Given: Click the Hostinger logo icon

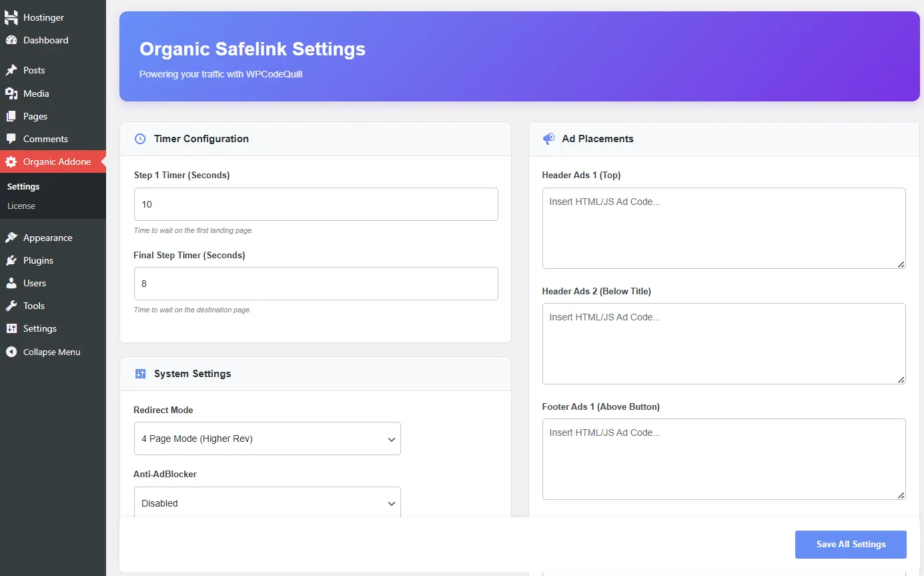Looking at the screenshot, I should (x=11, y=17).
